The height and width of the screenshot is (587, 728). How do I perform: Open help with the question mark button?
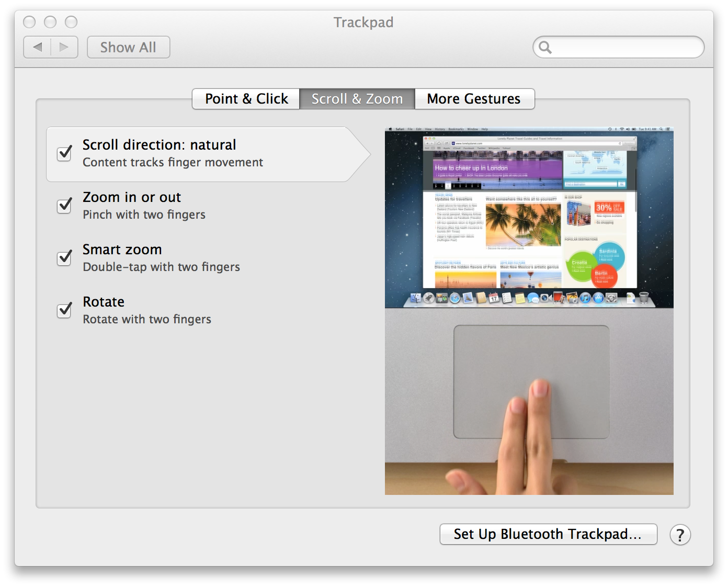[x=680, y=535]
